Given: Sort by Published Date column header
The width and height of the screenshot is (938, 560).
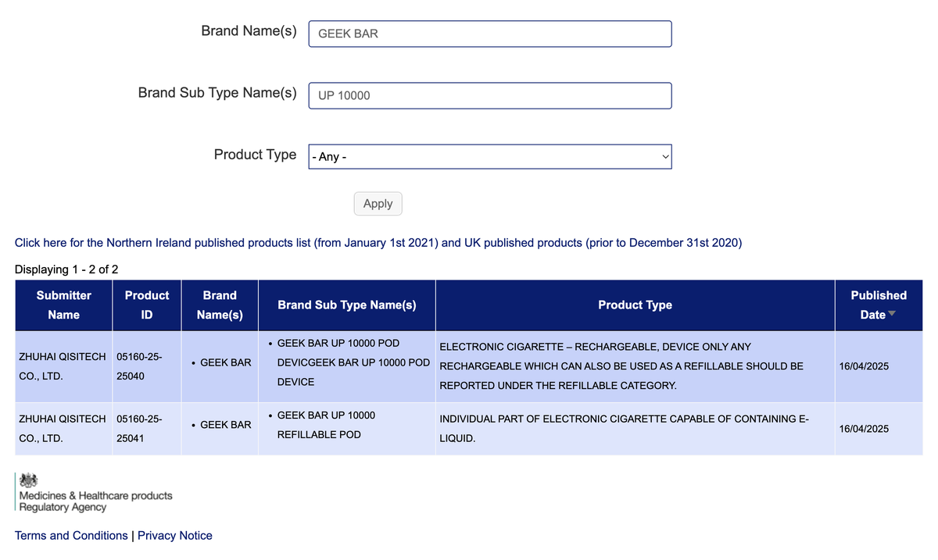Looking at the screenshot, I should pyautogui.click(x=879, y=305).
